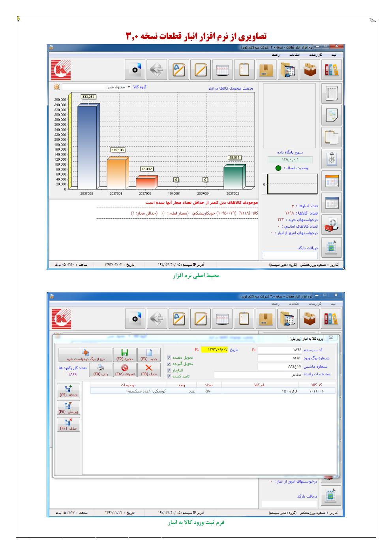
Task: Toggle the تحویل دهنده checkbox
Action: point(169,357)
